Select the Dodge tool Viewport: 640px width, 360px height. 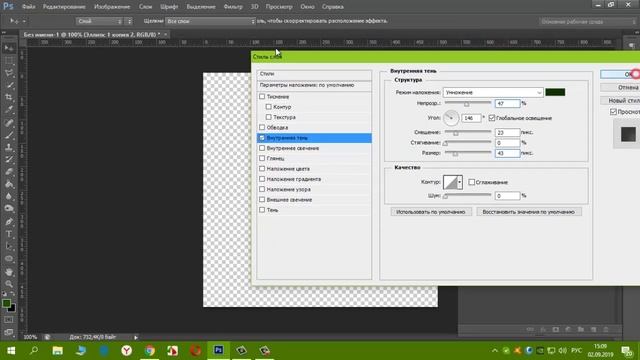9,209
